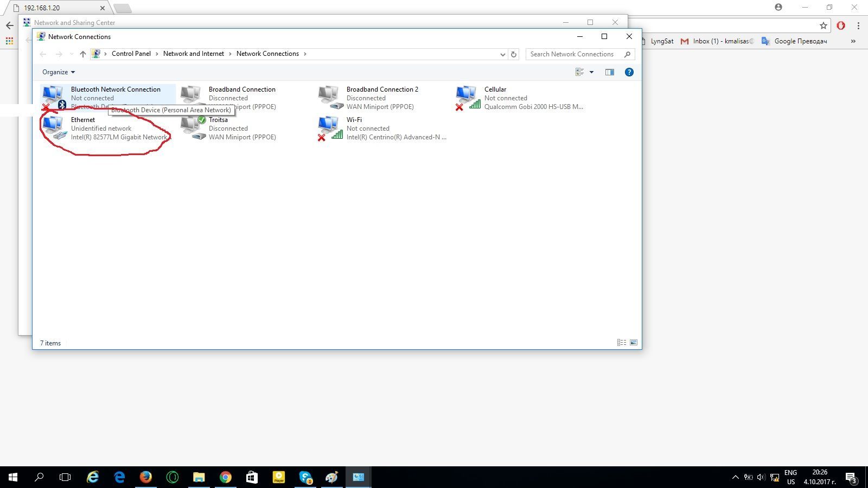Switch to details view in status bar
The width and height of the screenshot is (868, 488).
tap(622, 343)
